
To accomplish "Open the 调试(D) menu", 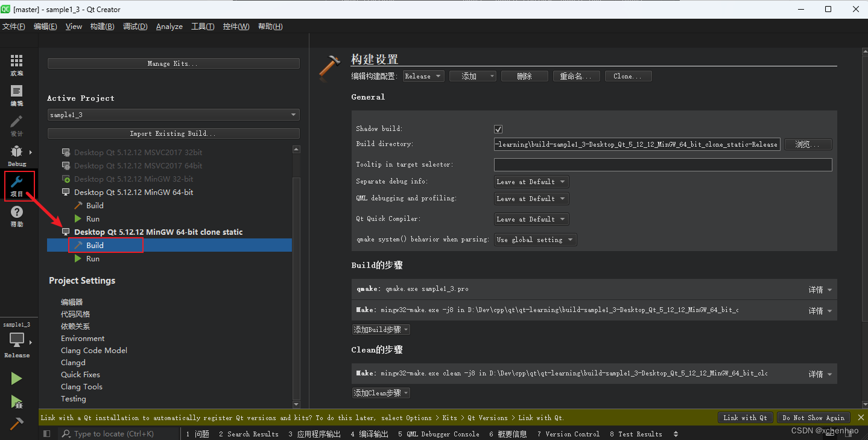I will tap(135, 27).
